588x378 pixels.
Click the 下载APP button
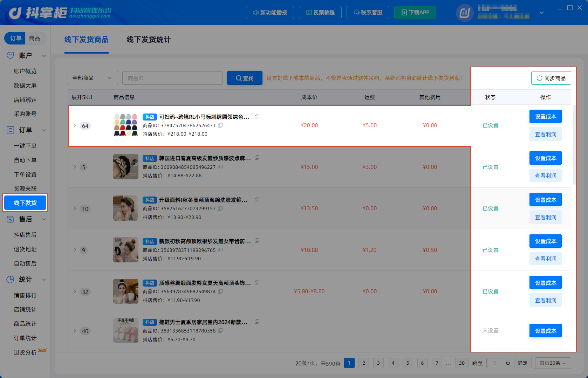415,13
